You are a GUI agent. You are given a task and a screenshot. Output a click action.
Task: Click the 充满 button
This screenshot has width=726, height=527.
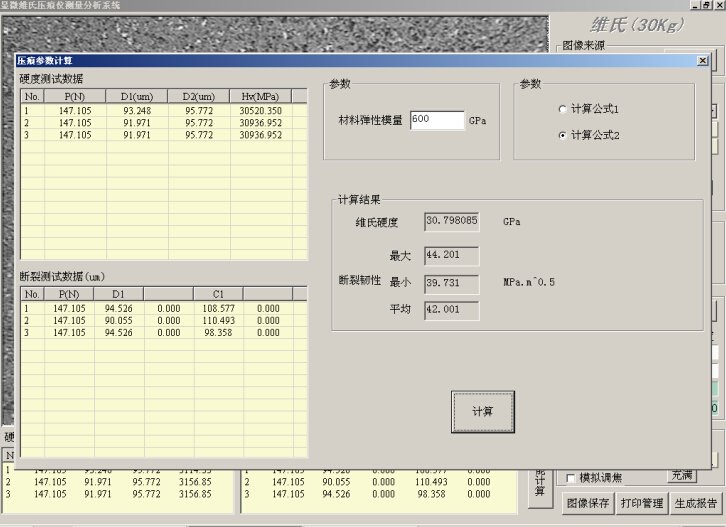coord(682,475)
